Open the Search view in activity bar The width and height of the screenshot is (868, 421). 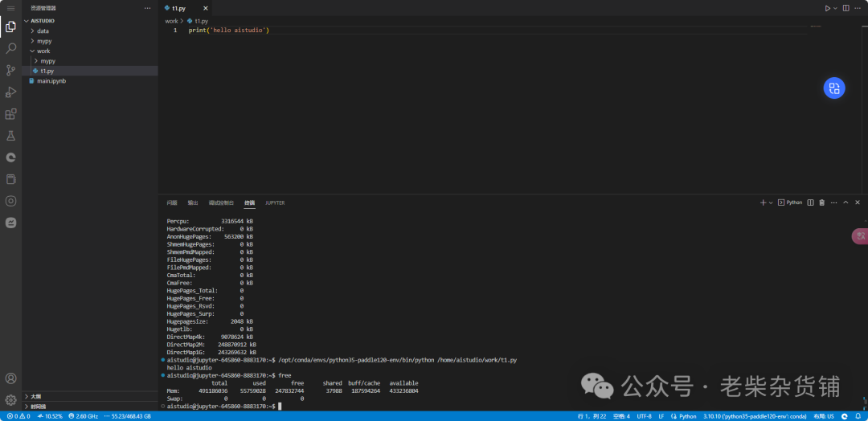pos(10,48)
